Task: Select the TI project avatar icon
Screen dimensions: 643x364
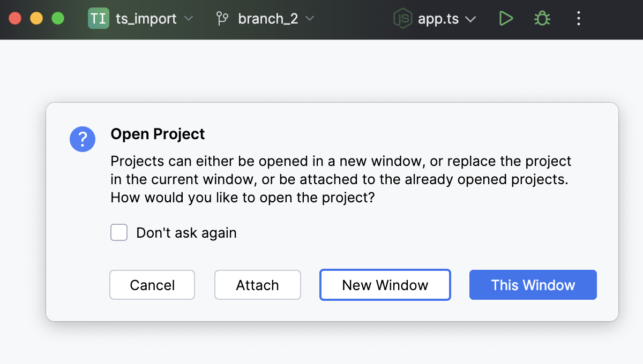Action: point(99,18)
